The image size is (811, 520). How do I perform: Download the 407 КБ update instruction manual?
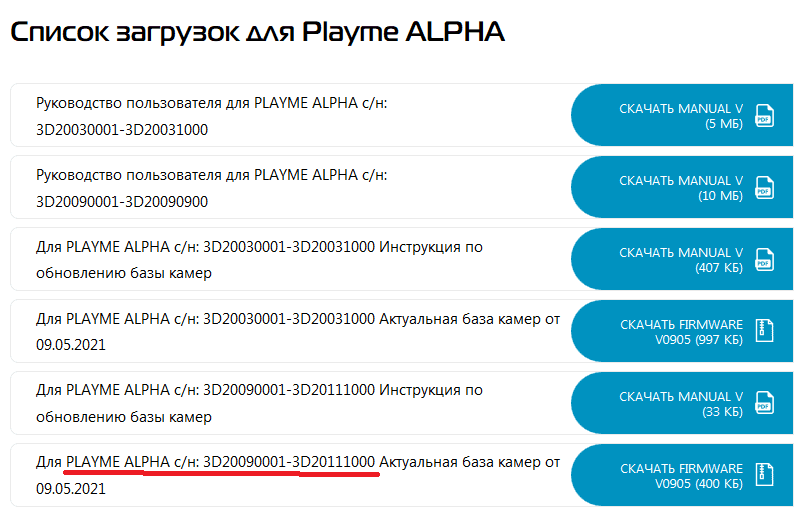[682, 259]
